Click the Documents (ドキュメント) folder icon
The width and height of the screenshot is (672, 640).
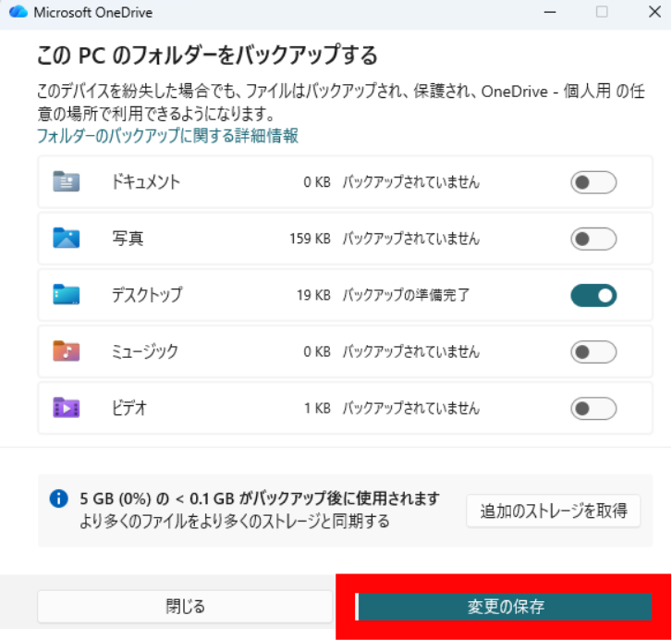pyautogui.click(x=66, y=182)
